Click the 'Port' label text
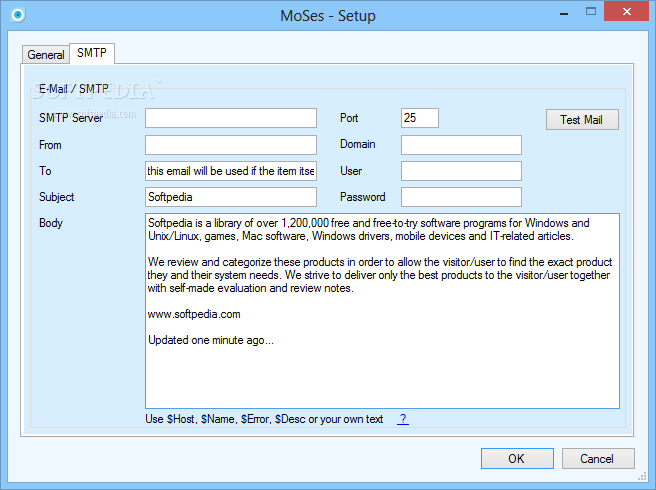Screen dimensions: 656x490 (x=349, y=118)
